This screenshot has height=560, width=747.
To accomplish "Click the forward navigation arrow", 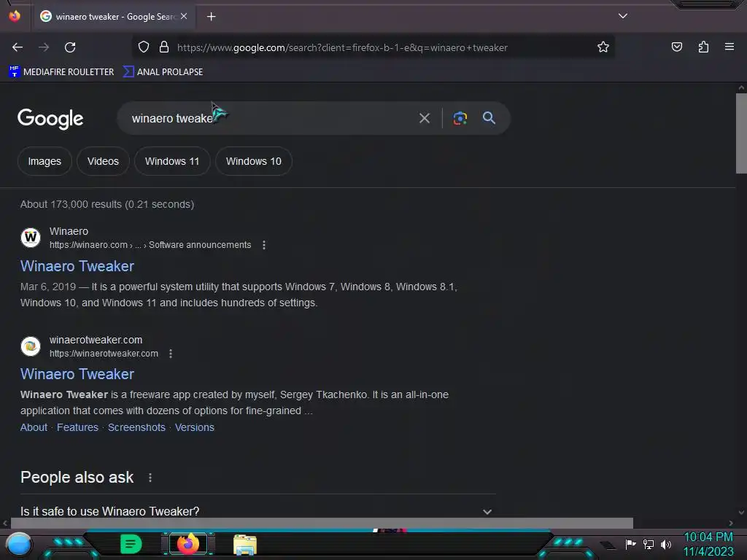I will coord(44,47).
